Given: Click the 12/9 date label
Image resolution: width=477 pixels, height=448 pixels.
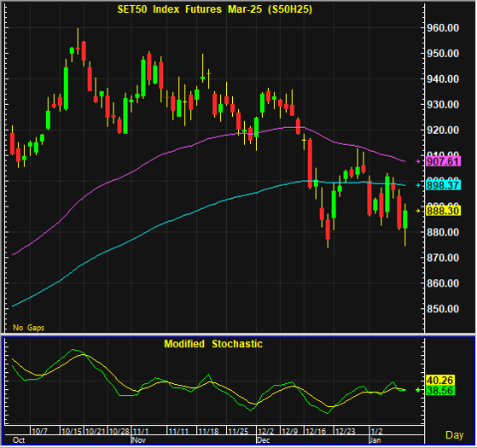Looking at the screenshot, I should (289, 431).
